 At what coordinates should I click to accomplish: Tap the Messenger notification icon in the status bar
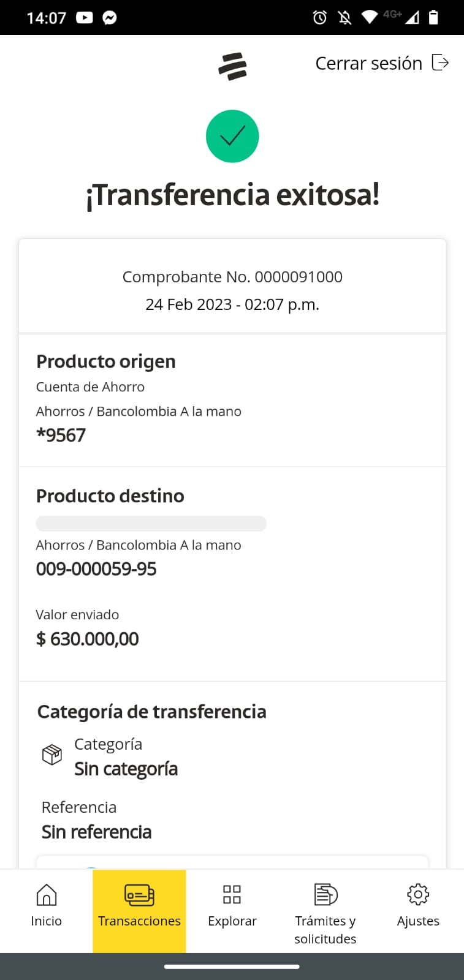coord(110,17)
